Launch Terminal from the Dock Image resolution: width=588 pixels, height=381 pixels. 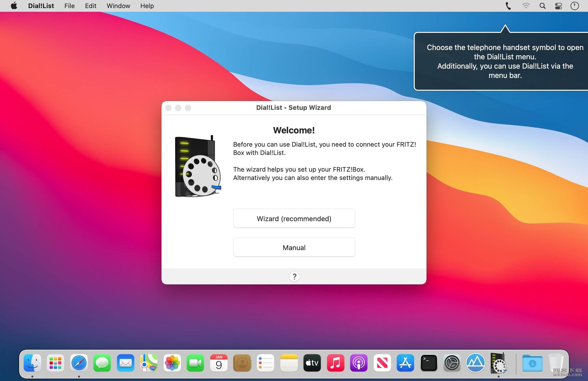(x=429, y=363)
